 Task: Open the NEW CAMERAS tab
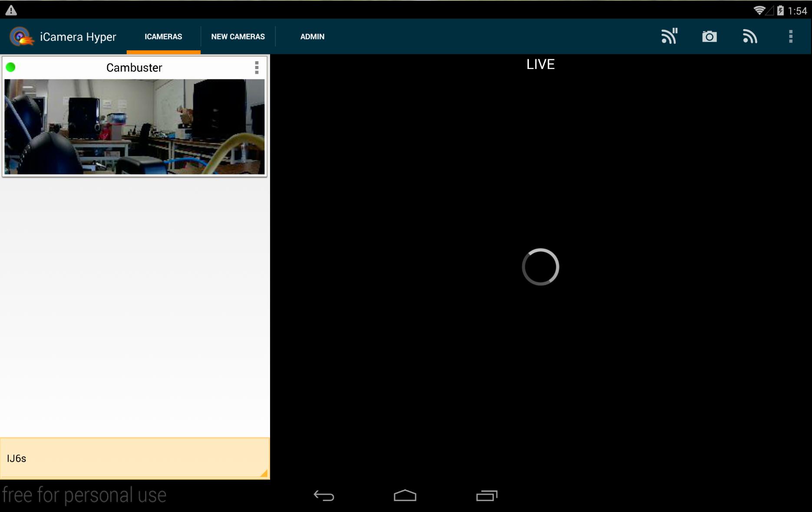pos(238,36)
